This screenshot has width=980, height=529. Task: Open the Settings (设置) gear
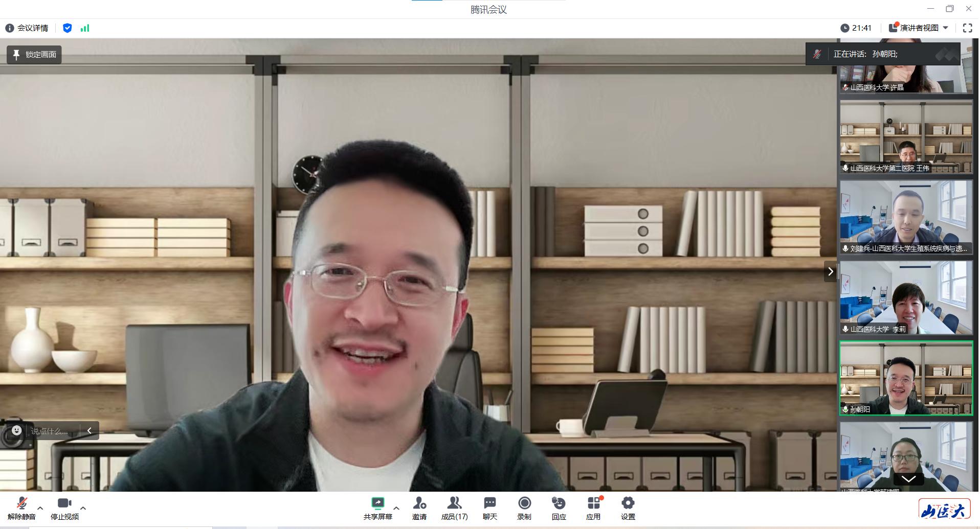pyautogui.click(x=628, y=504)
